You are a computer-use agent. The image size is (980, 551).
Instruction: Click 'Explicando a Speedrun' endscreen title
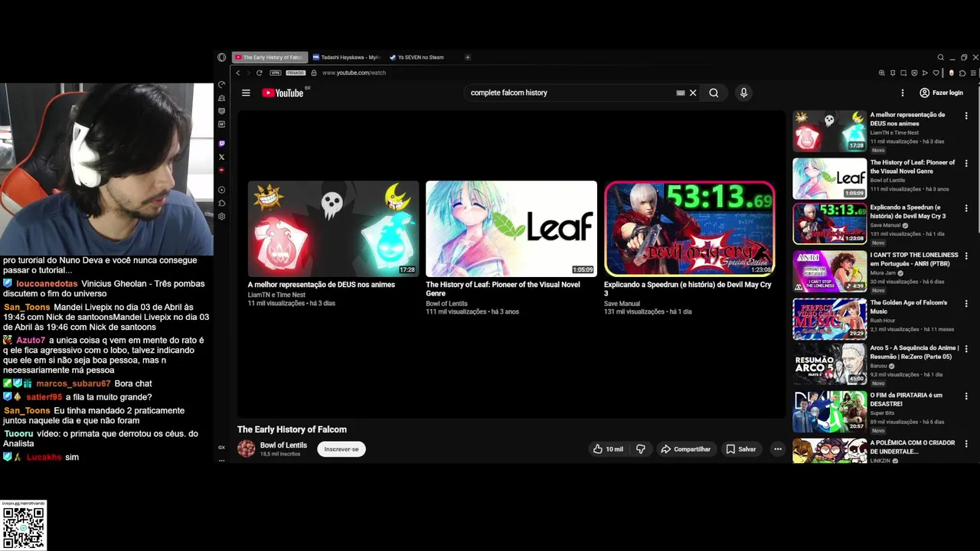(x=688, y=289)
